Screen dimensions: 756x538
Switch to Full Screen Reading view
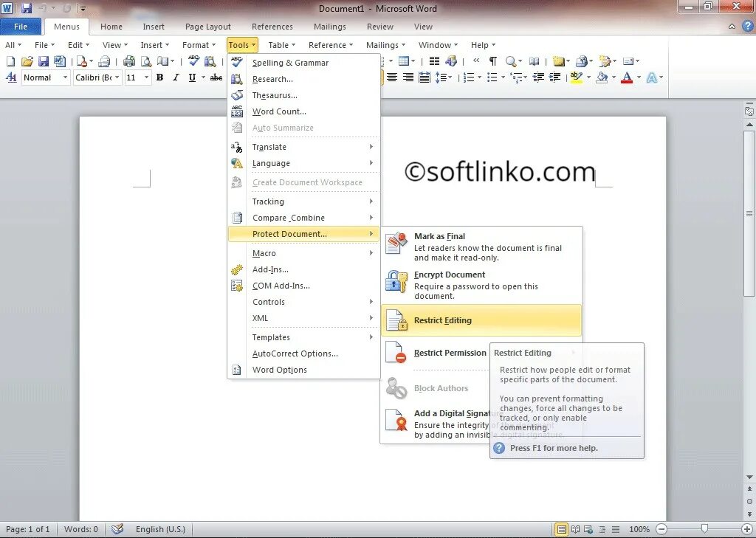coord(575,529)
